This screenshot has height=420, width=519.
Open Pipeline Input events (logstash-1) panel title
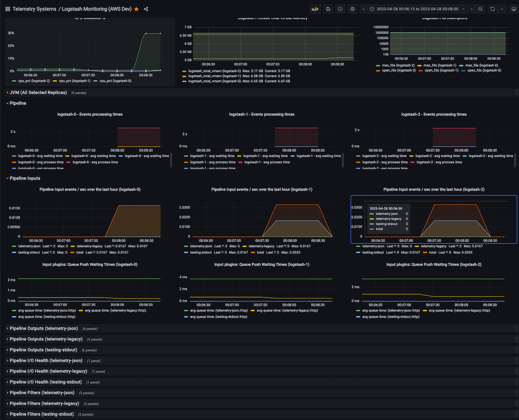pos(262,189)
